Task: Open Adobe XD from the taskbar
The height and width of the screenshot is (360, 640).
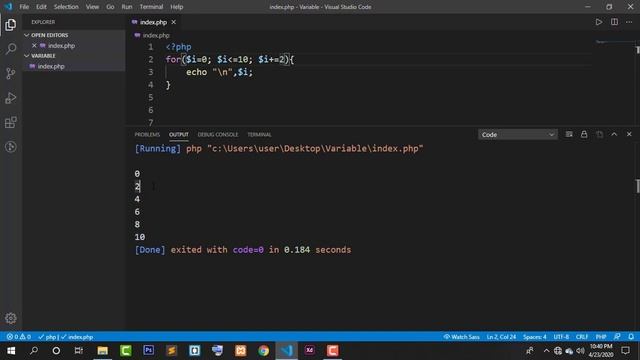Action: (x=310, y=351)
